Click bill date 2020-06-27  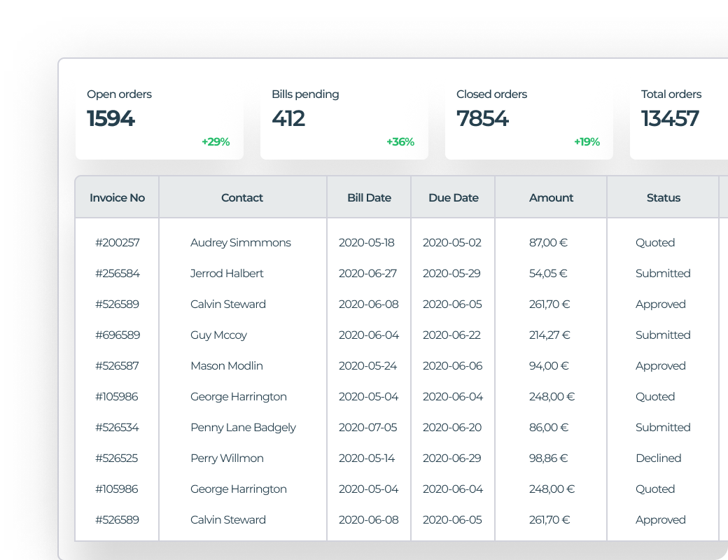pos(367,273)
